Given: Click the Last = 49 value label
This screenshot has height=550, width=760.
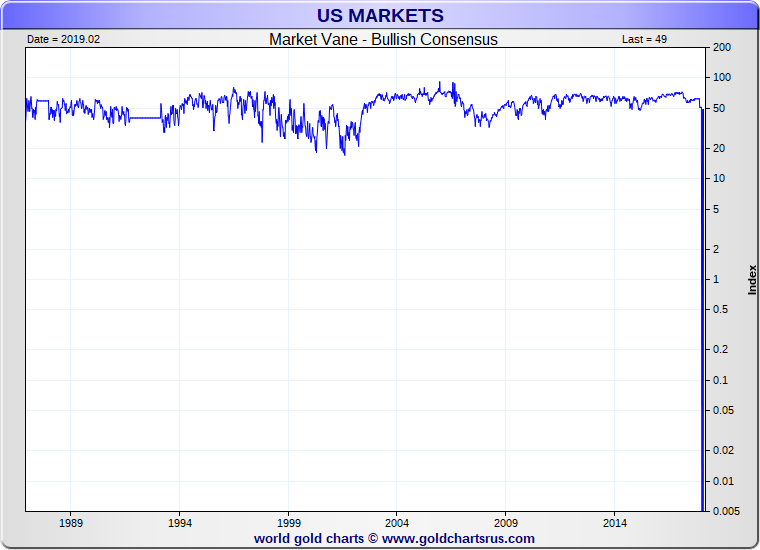Looking at the screenshot, I should point(644,40).
